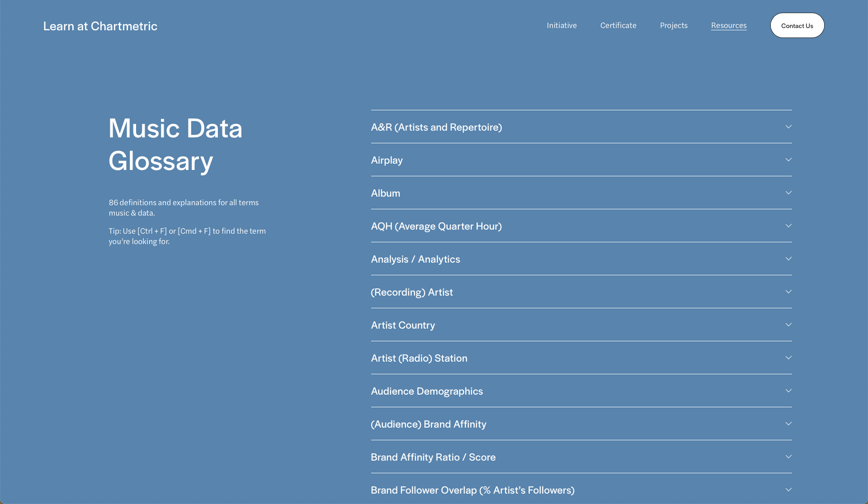
Task: Click the chevron icon beside Airplay
Action: click(788, 160)
